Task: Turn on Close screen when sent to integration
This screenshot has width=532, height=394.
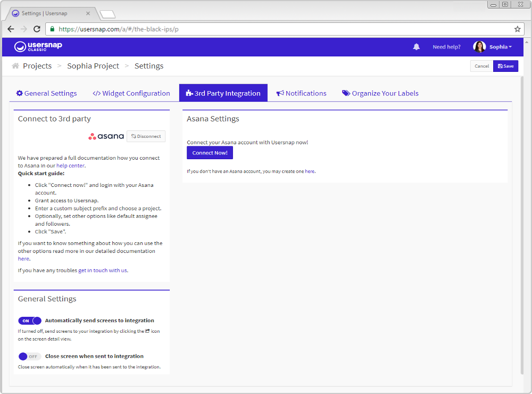Action: click(30, 356)
